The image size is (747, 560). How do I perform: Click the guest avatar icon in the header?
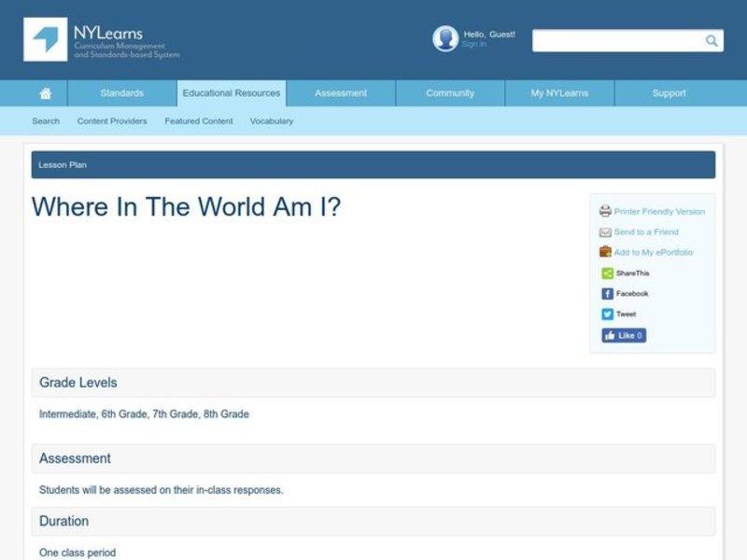[x=444, y=38]
